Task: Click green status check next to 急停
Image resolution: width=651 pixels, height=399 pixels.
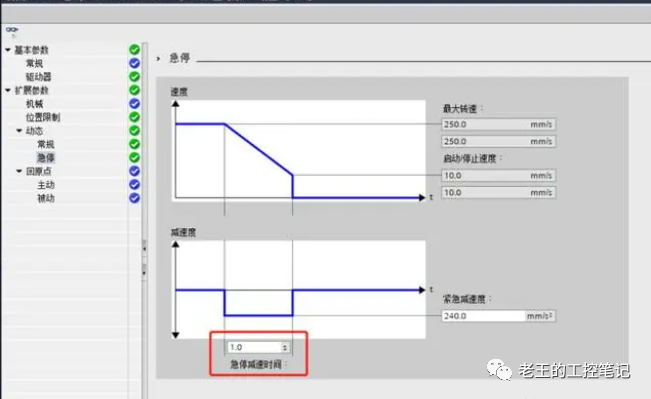Action: pyautogui.click(x=134, y=157)
